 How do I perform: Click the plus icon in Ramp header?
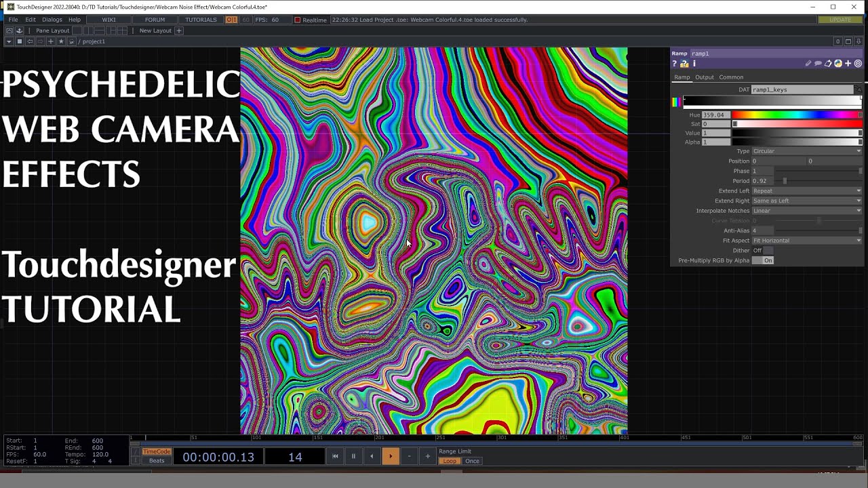click(x=848, y=64)
